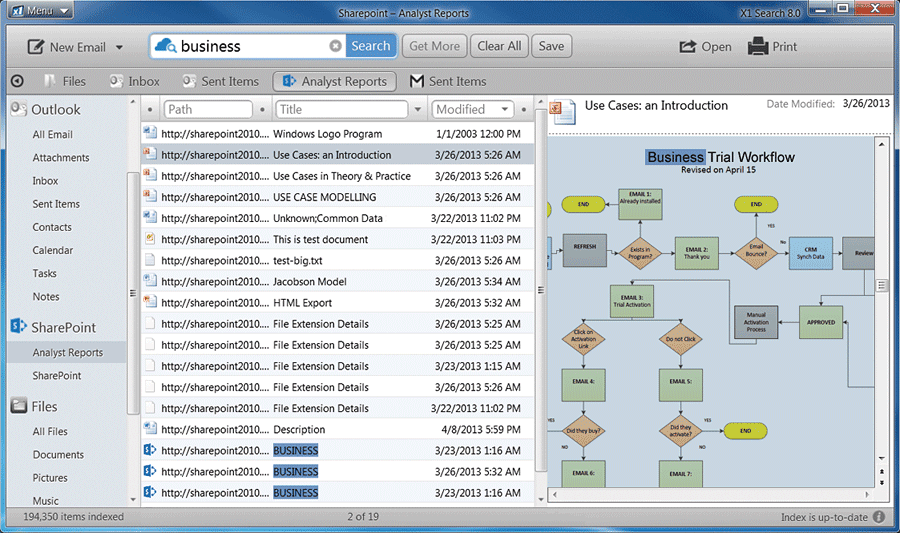
Task: Click the Get More button
Action: pos(435,46)
